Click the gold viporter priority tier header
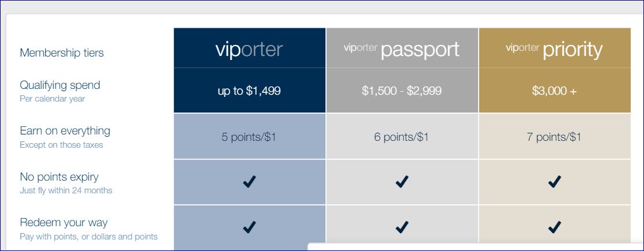 coord(554,49)
